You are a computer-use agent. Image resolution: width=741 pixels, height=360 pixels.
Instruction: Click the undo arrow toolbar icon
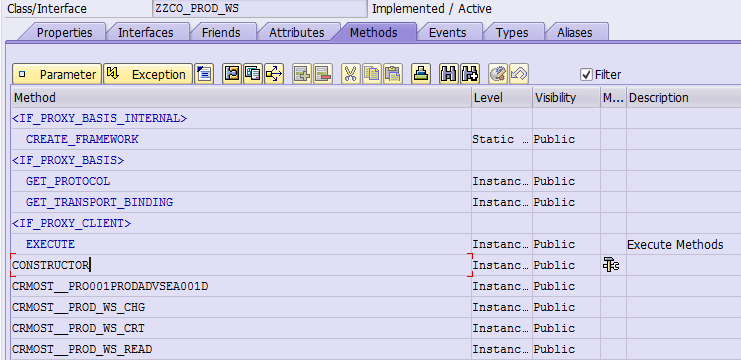point(519,74)
